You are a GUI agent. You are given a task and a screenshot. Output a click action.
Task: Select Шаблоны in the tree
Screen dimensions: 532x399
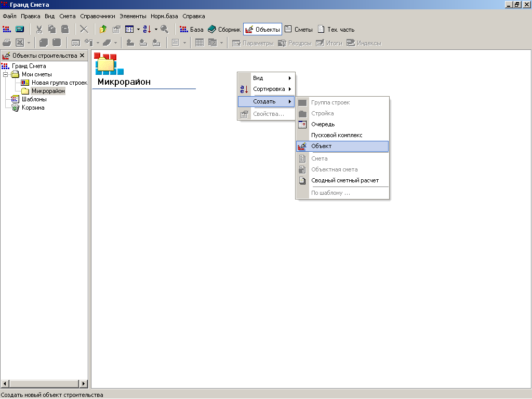click(34, 99)
